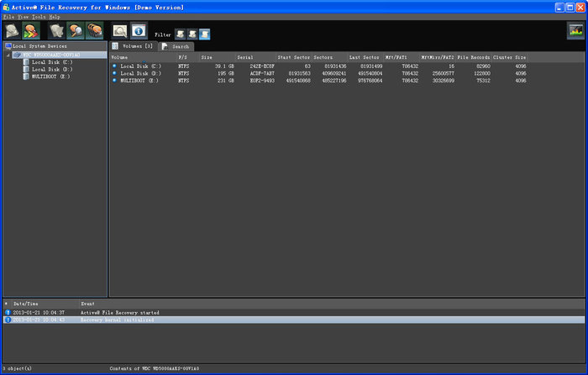Click the Event log column header

[332, 304]
